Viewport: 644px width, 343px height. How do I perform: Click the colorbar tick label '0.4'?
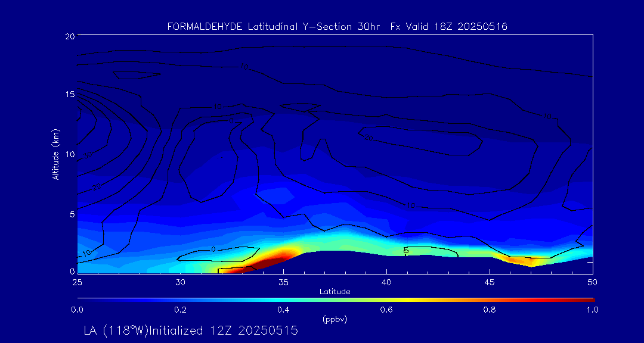coord(284,310)
